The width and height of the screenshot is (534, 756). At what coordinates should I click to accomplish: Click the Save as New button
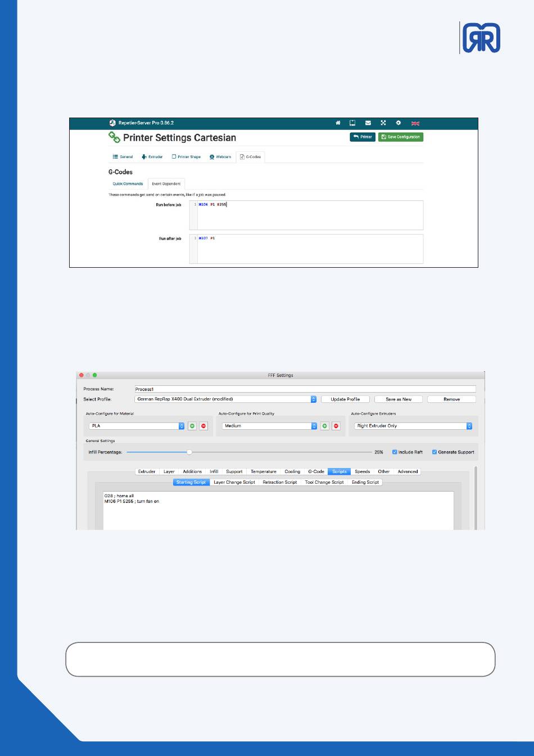click(x=399, y=399)
